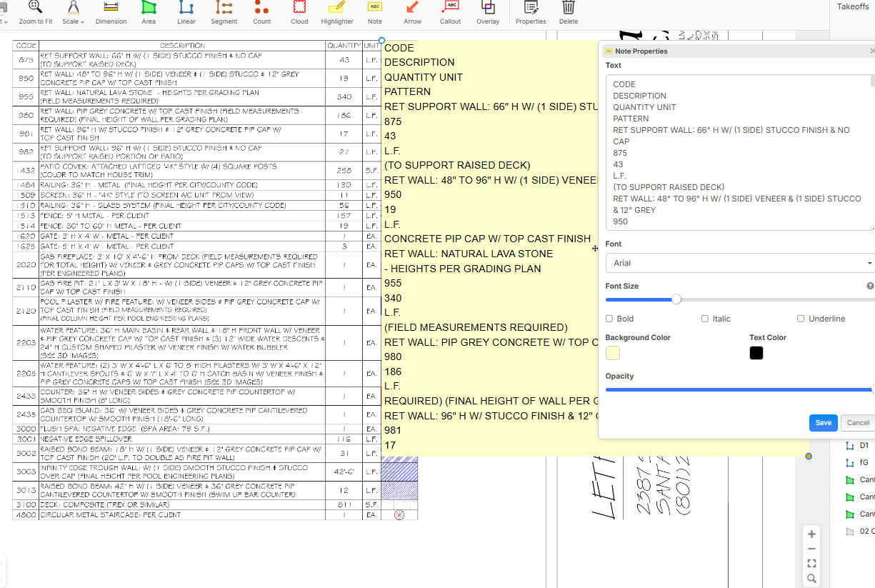Select the Dimension tool

click(111, 12)
